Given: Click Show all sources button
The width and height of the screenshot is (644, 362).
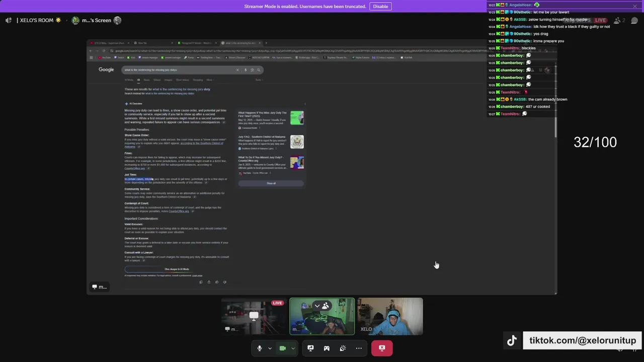Looking at the screenshot, I should pyautogui.click(x=271, y=183).
